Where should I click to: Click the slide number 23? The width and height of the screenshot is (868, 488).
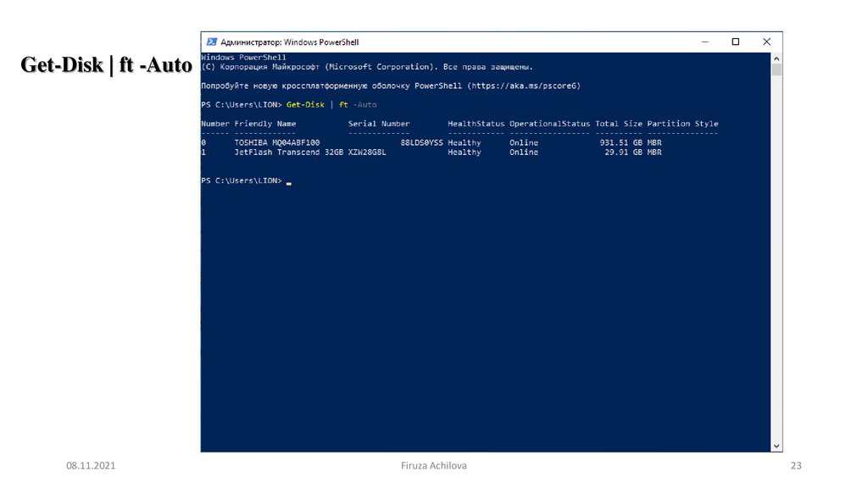pyautogui.click(x=796, y=466)
